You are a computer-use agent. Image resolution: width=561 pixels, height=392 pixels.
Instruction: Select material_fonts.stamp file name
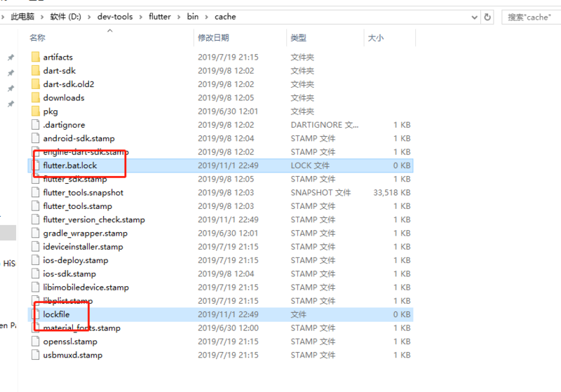(81, 327)
